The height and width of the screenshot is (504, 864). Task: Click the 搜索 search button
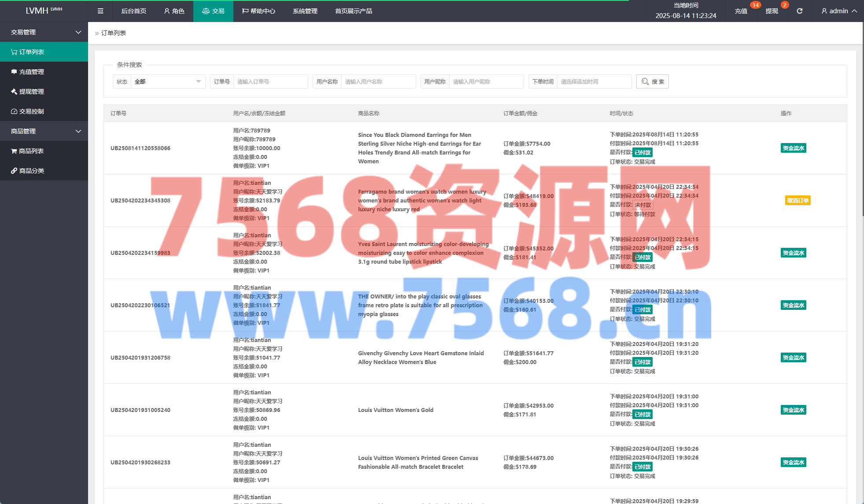tap(652, 81)
